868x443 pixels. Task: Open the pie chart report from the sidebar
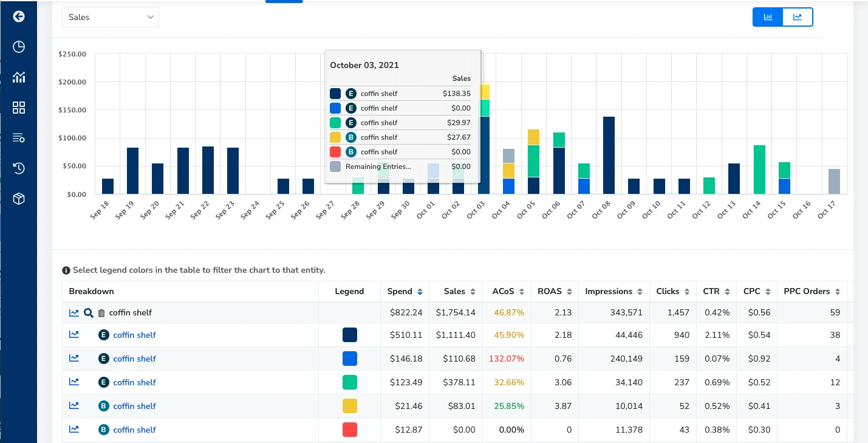tap(18, 47)
